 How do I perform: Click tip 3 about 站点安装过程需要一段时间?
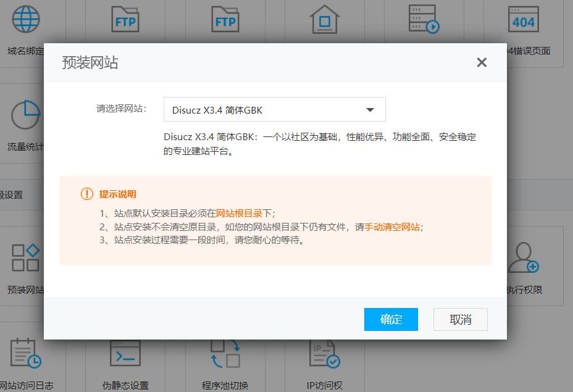pyautogui.click(x=202, y=240)
